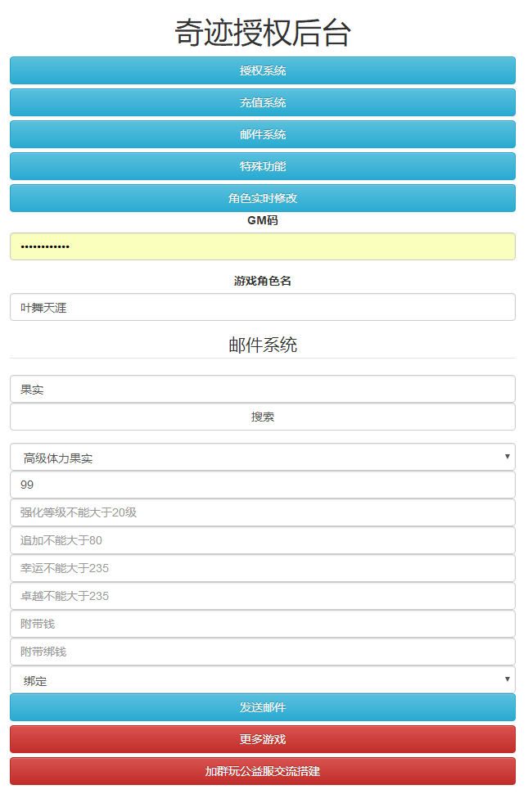Focus the 强化等级不能大于20级 field
Screen dimensions: 528x812
coord(263,512)
